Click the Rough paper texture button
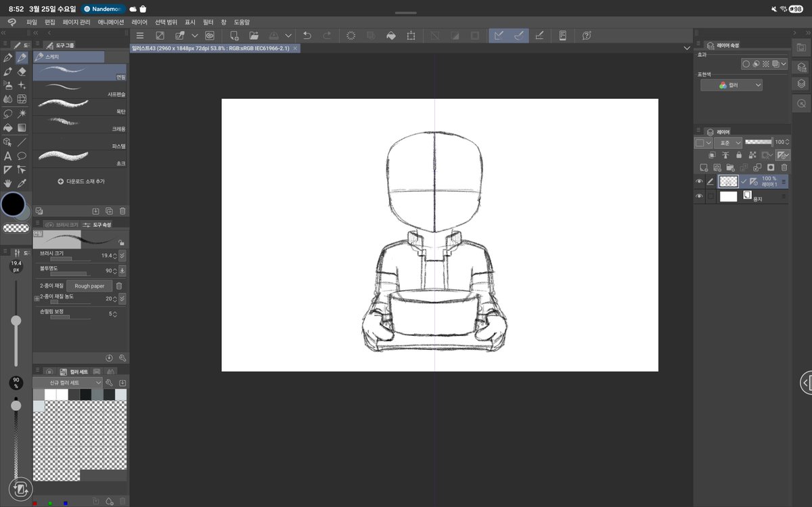 click(89, 286)
